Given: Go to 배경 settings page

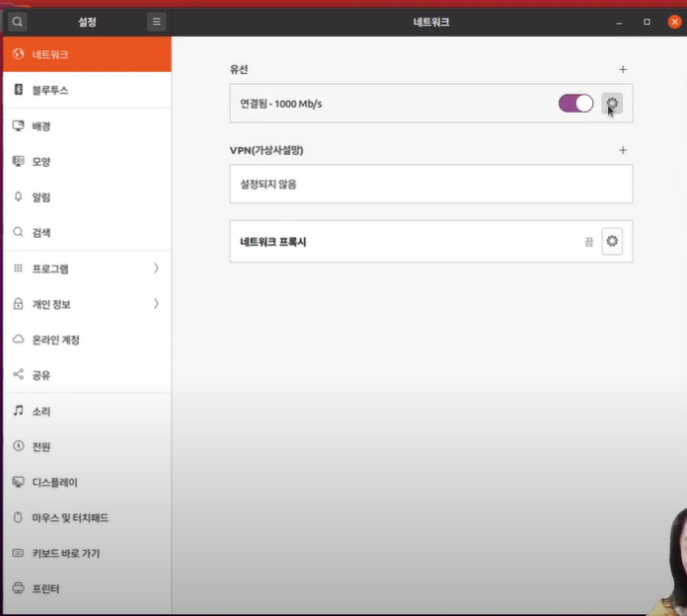Looking at the screenshot, I should pos(87,125).
